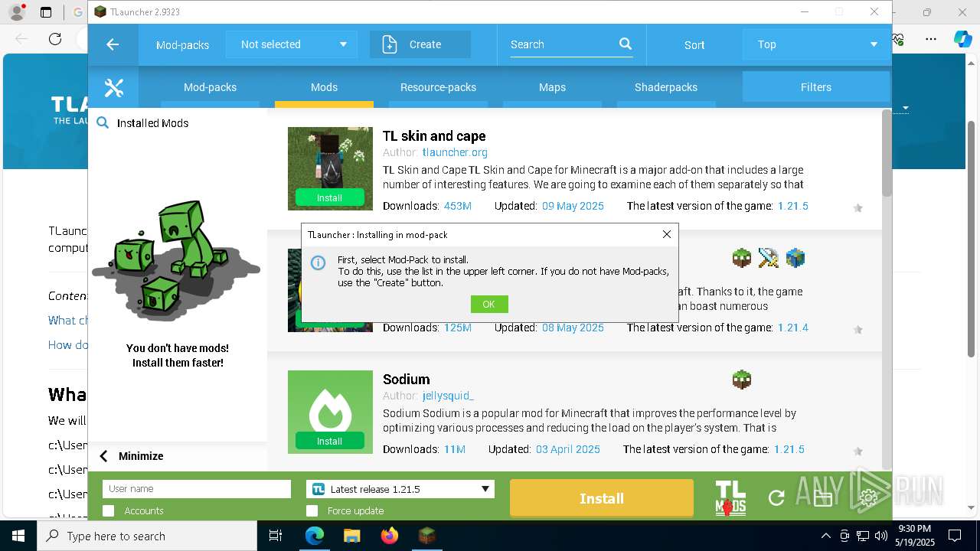Viewport: 980px width, 551px height.
Task: Open the tlauncher.org author link
Action: click(x=455, y=152)
